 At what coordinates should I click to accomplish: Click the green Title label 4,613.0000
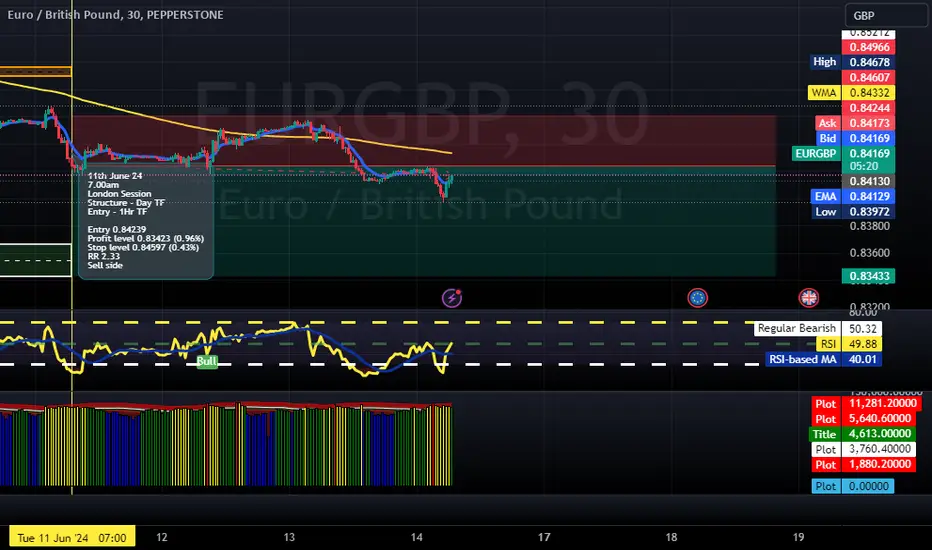[862, 434]
